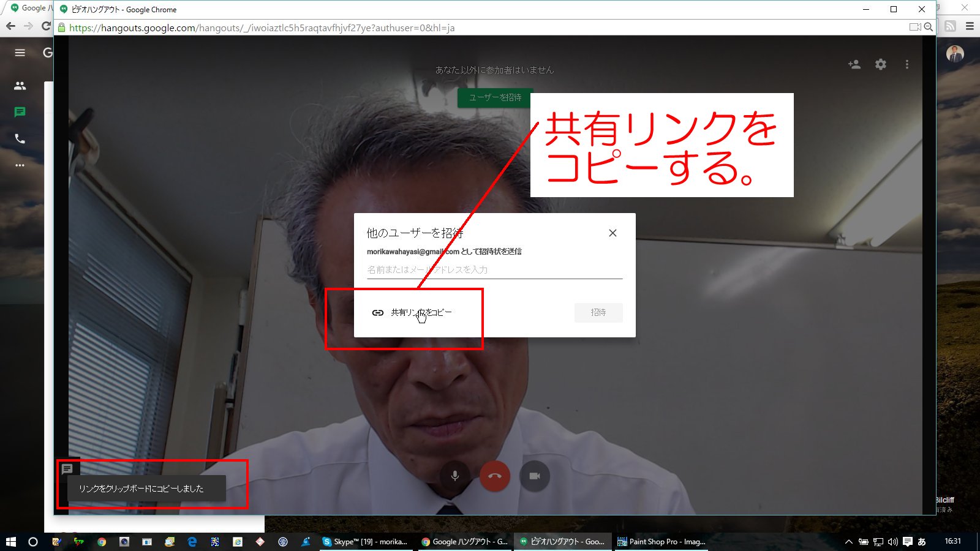Viewport: 980px width, 551px height.
Task: Open the network icon in system tray
Action: point(878,542)
